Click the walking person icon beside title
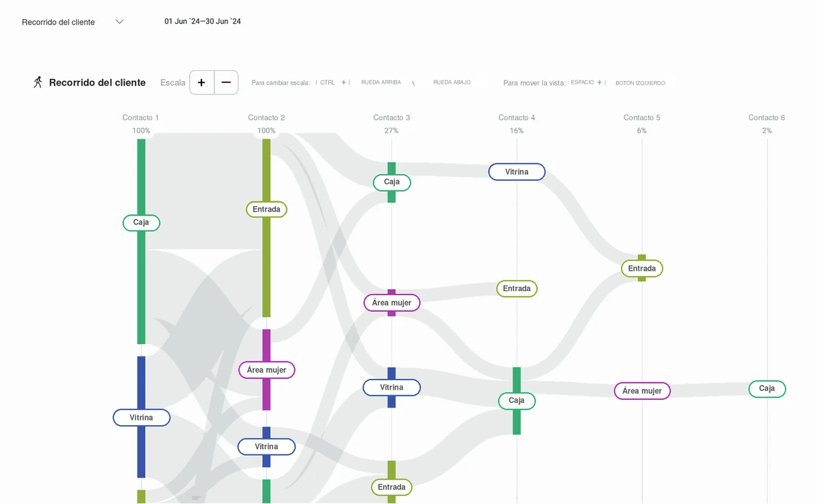This screenshot has width=817, height=504. click(x=37, y=82)
